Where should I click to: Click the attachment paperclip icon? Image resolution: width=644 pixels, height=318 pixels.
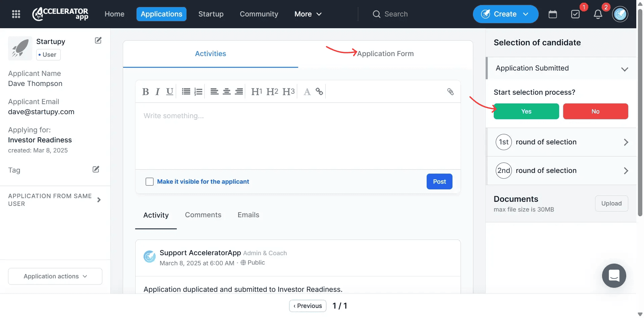450,92
